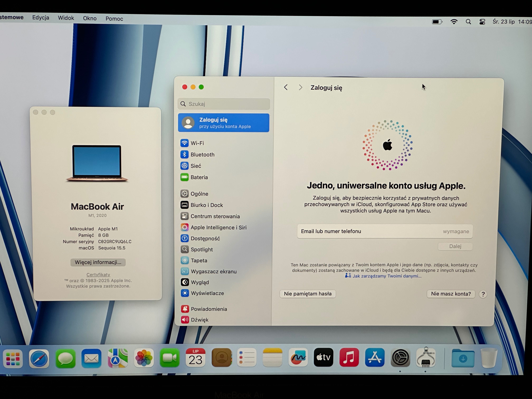
Task: Click Nie pamiętam hasła button
Action: [308, 294]
